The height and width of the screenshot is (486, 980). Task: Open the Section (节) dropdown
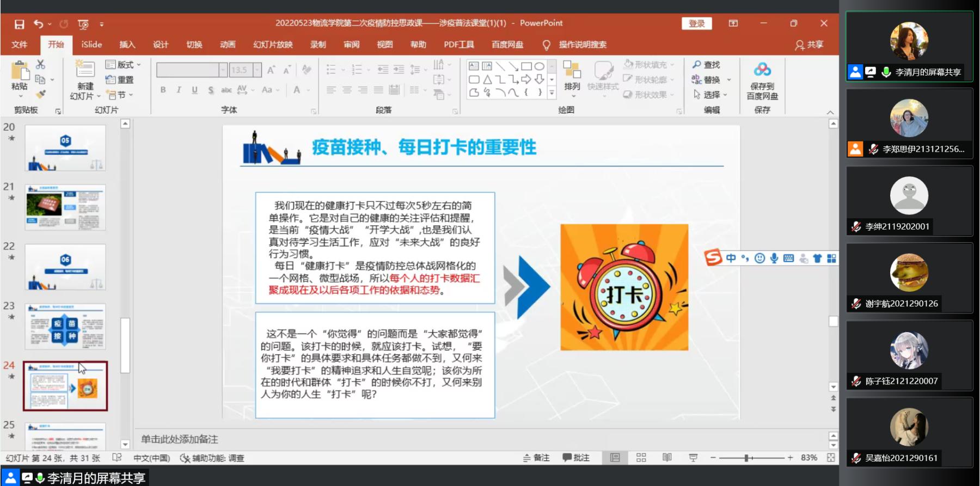[x=120, y=95]
